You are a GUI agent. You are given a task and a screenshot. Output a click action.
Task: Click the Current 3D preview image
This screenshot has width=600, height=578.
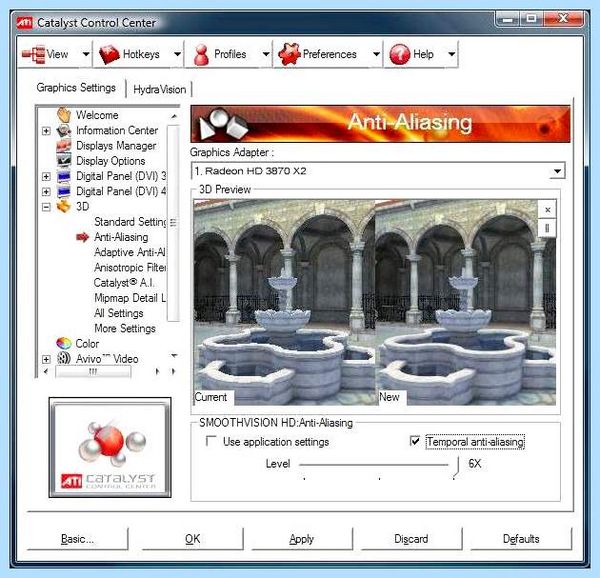click(x=284, y=302)
